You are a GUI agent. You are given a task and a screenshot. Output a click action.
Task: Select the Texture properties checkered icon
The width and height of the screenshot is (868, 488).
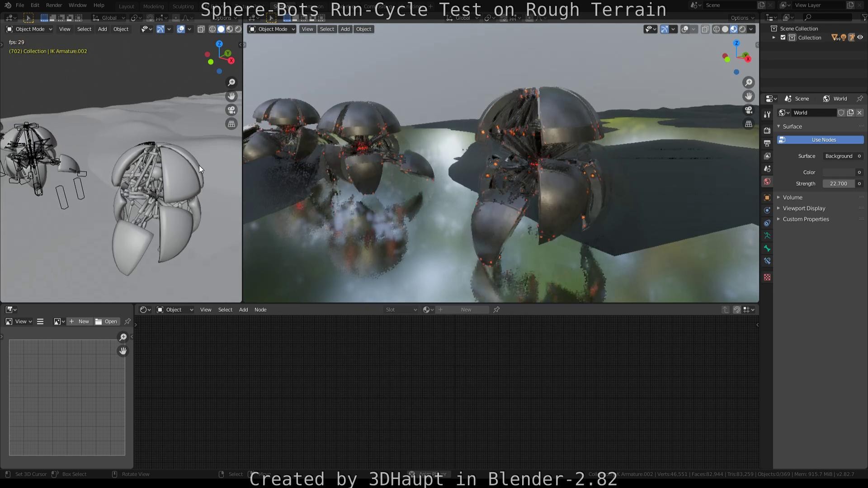point(767,277)
